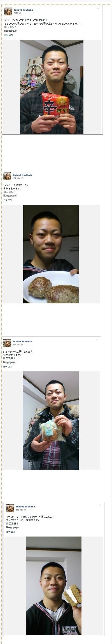Open profile avatar on the chiffon cake post
112x644 pixels.
click(10, 508)
